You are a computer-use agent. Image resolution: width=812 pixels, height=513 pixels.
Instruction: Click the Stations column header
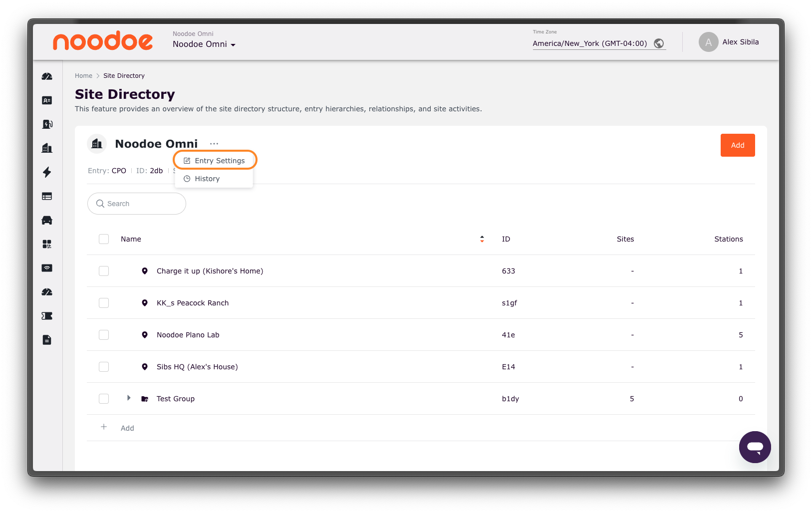(x=729, y=239)
